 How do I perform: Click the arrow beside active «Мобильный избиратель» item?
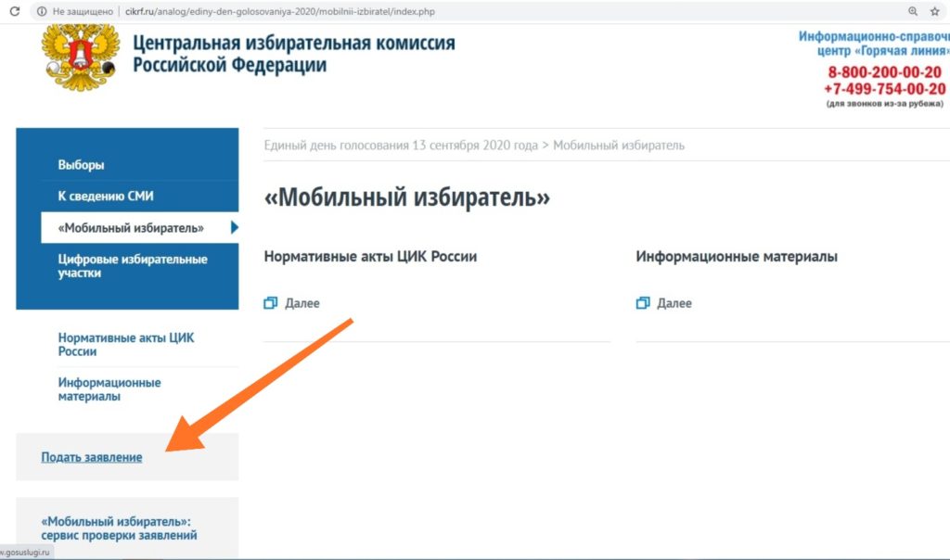click(x=235, y=228)
